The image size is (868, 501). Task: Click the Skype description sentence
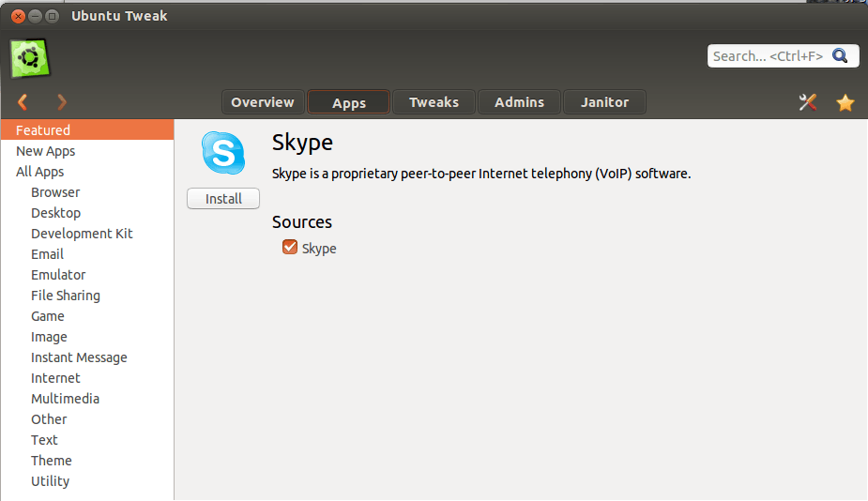point(481,174)
